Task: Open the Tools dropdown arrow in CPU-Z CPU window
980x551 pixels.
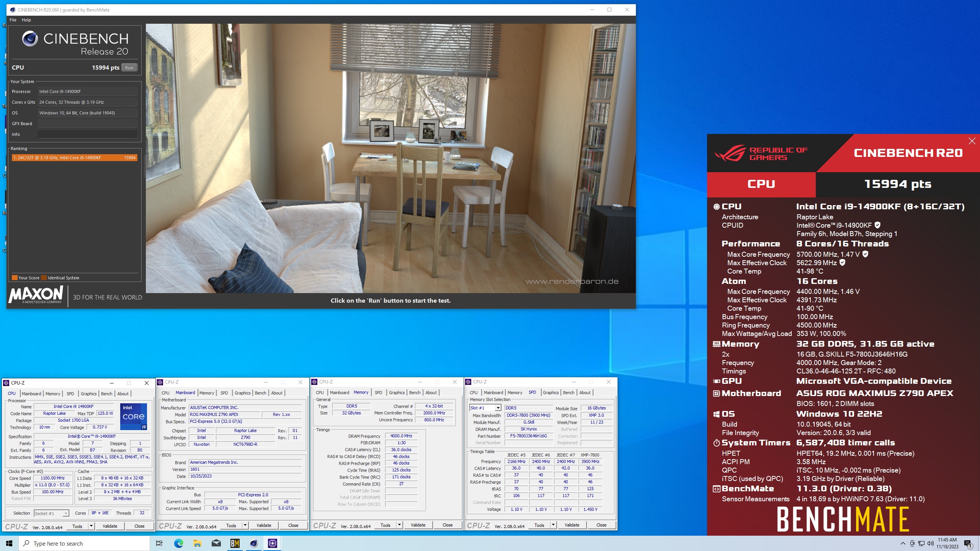Action: pos(91,526)
